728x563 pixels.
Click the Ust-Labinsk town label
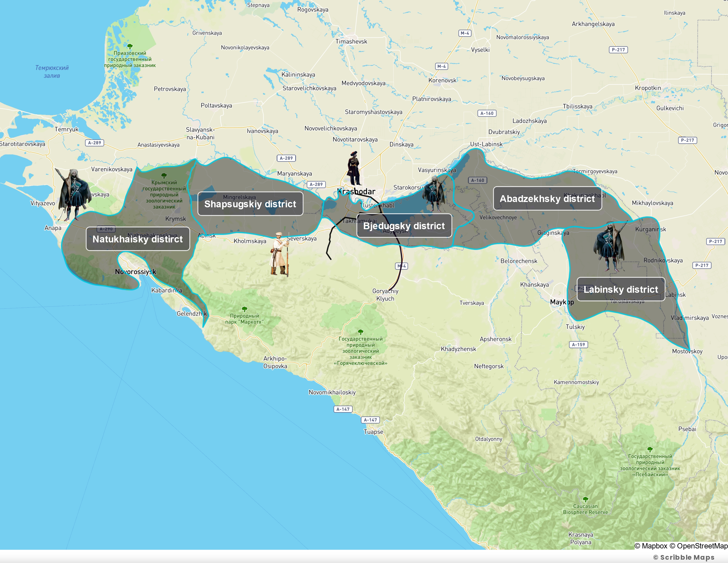click(486, 144)
